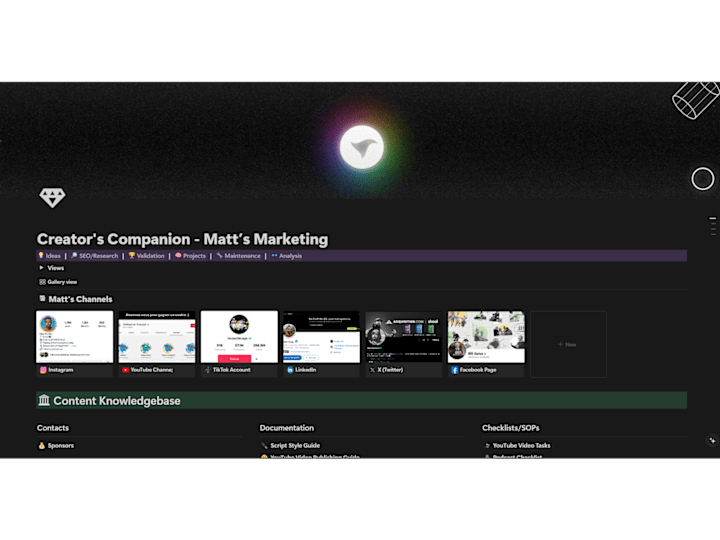Click the LinkedIn logo icon
Screen dimensions: 720x540
tap(290, 370)
